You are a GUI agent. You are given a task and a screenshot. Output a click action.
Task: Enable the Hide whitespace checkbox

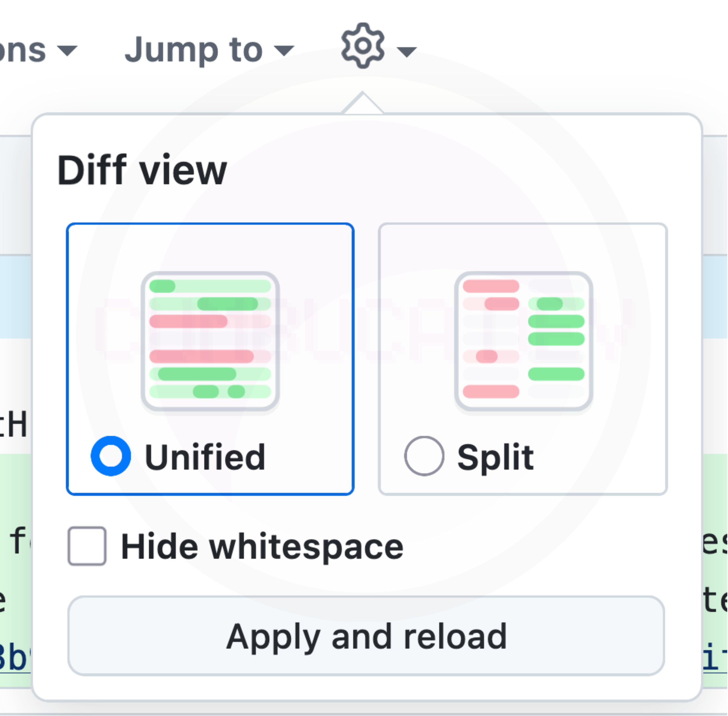pyautogui.click(x=87, y=546)
